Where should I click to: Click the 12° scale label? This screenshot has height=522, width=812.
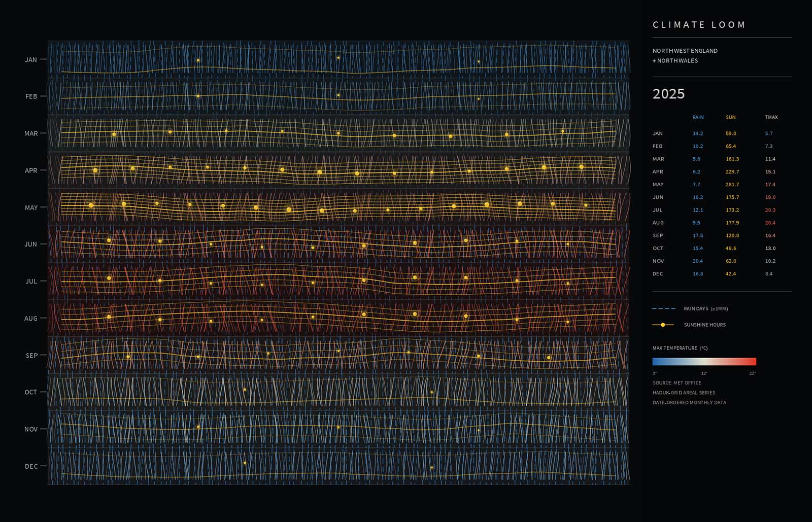[704, 373]
